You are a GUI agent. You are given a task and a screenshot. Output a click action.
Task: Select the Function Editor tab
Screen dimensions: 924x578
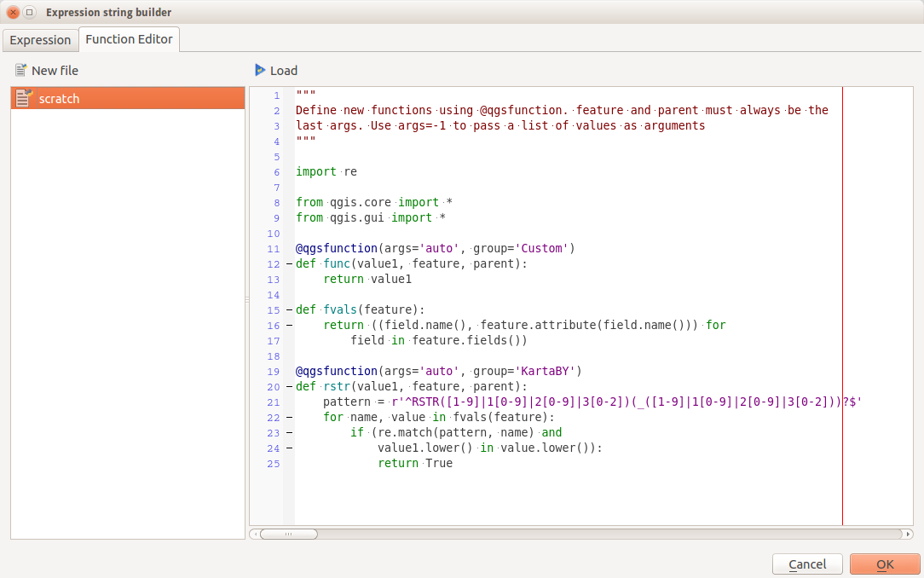[129, 39]
